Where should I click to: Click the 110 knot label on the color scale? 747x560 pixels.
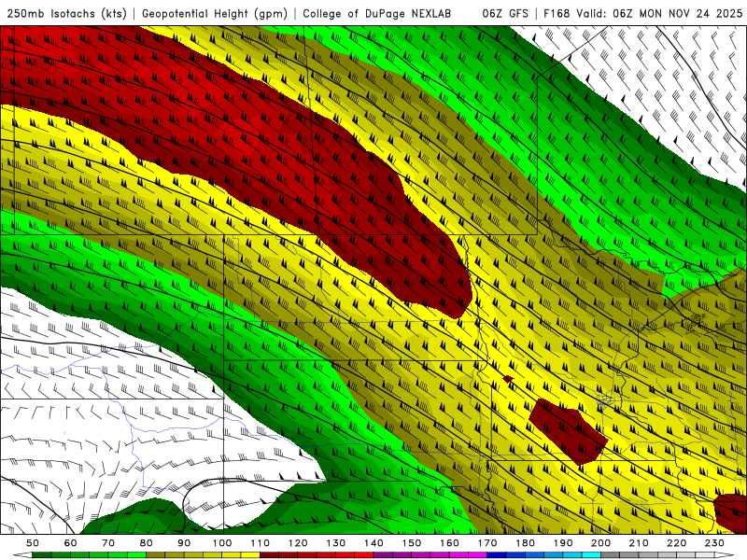tap(260, 543)
